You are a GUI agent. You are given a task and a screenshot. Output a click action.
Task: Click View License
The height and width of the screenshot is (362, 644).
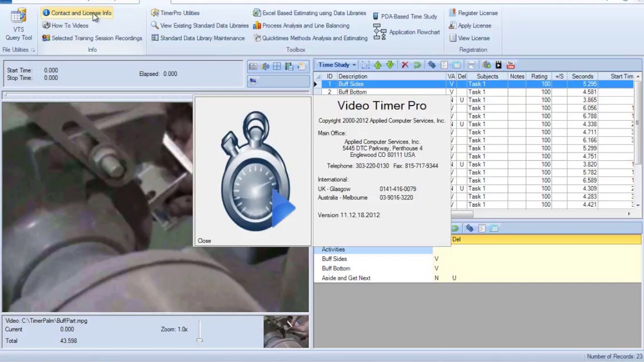[469, 38]
